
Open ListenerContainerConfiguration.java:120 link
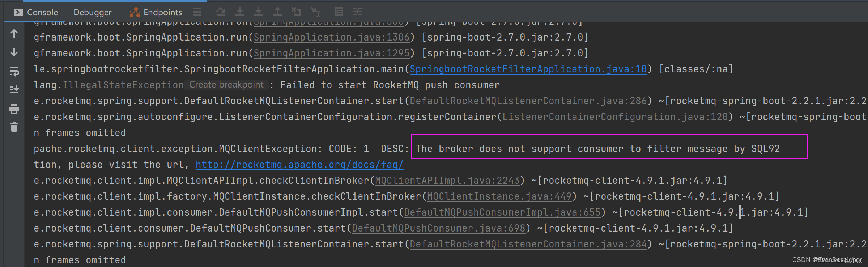(x=615, y=117)
